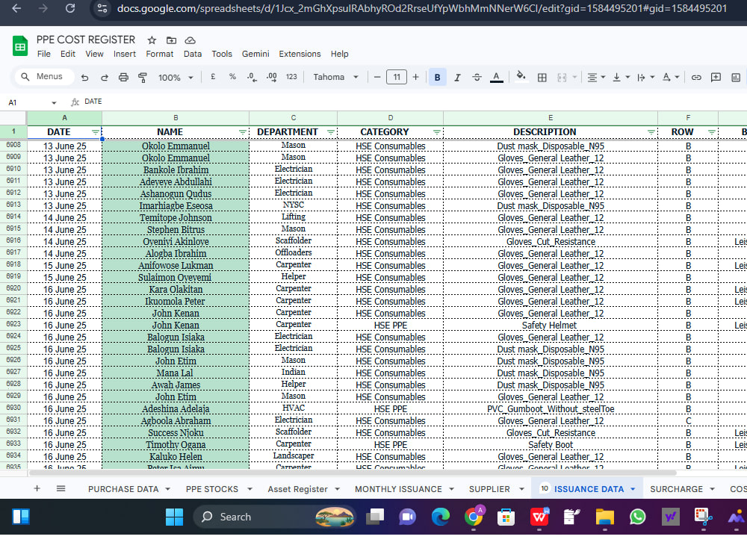
Task: Search the Menus box
Action: coord(45,76)
